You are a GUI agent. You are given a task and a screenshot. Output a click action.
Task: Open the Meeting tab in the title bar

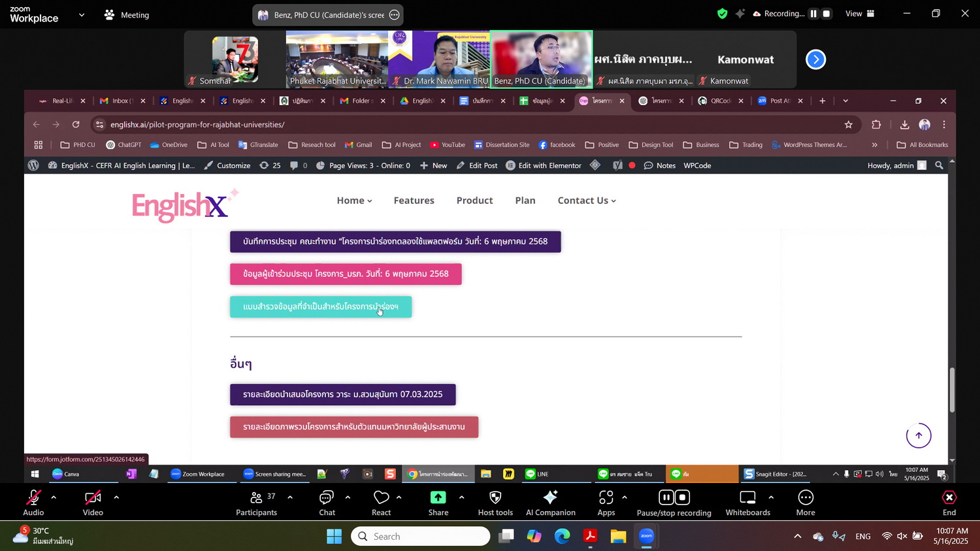(127, 14)
